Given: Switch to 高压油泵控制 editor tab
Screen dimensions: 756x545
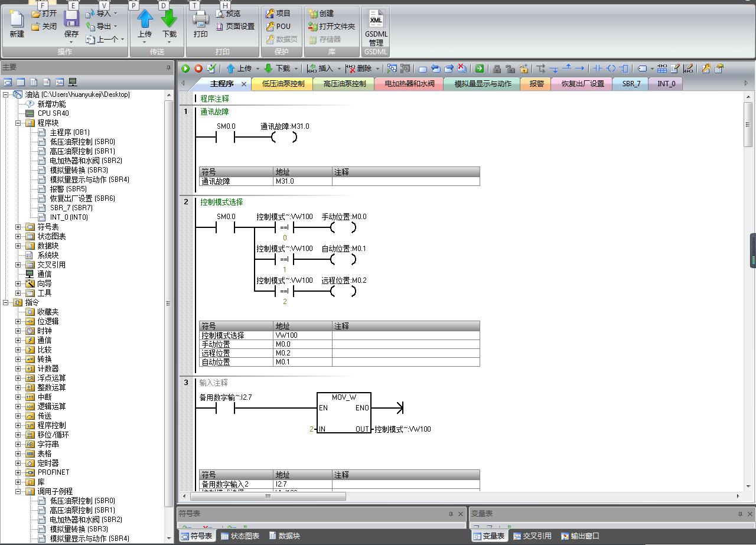Looking at the screenshot, I should [344, 84].
